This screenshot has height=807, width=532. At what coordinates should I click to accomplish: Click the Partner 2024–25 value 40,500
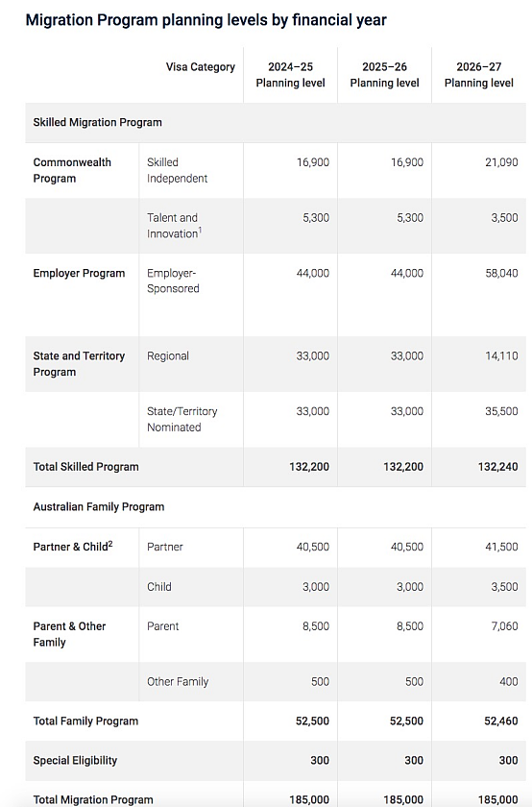point(312,547)
